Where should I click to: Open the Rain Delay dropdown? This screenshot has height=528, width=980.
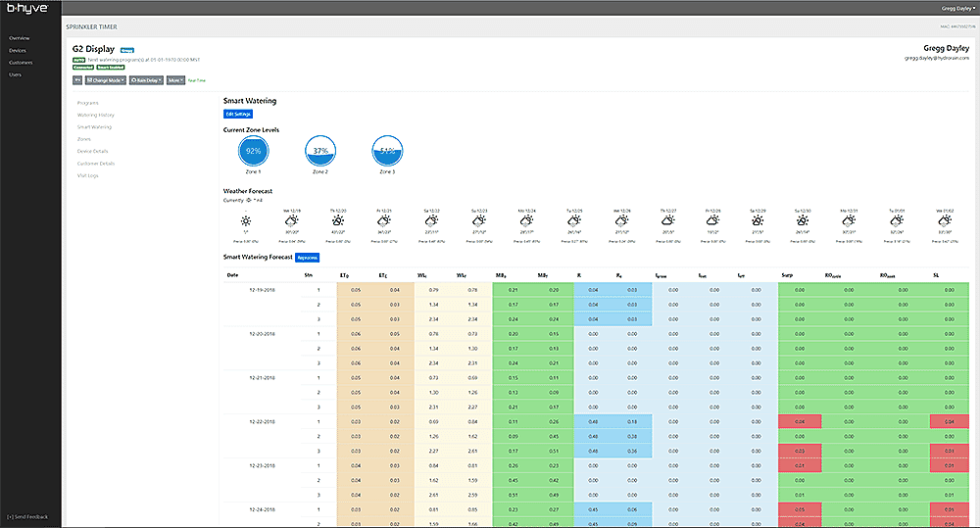146,80
